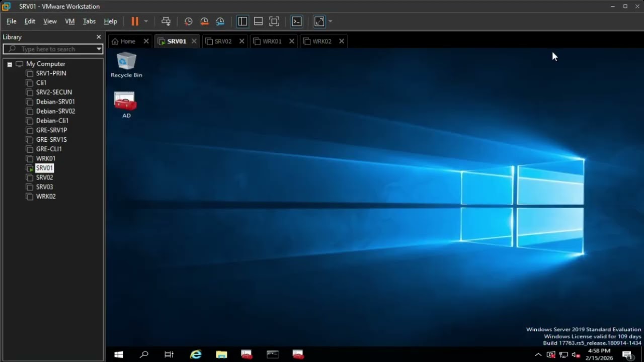Enter full screen mode
Image resolution: width=644 pixels, height=362 pixels.
pyautogui.click(x=274, y=22)
